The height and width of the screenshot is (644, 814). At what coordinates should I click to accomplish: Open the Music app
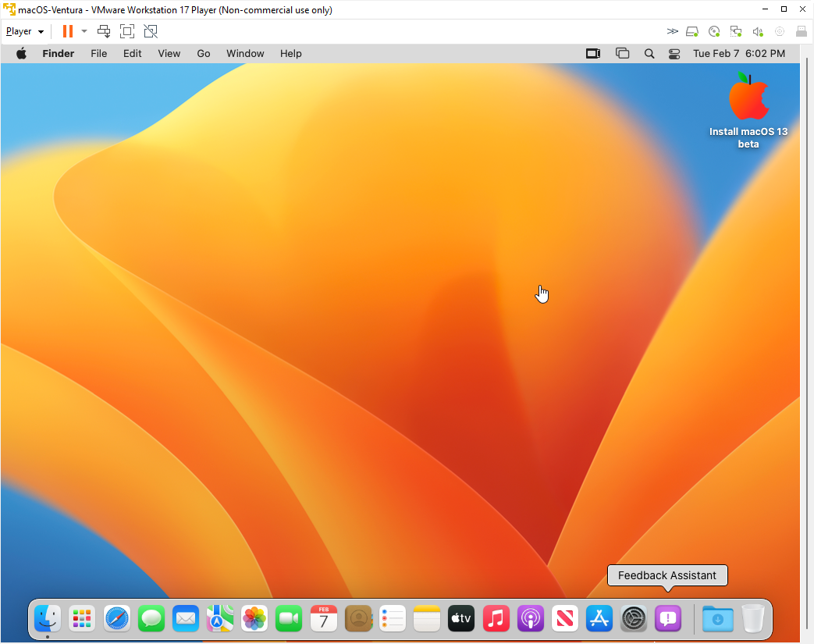tap(496, 619)
